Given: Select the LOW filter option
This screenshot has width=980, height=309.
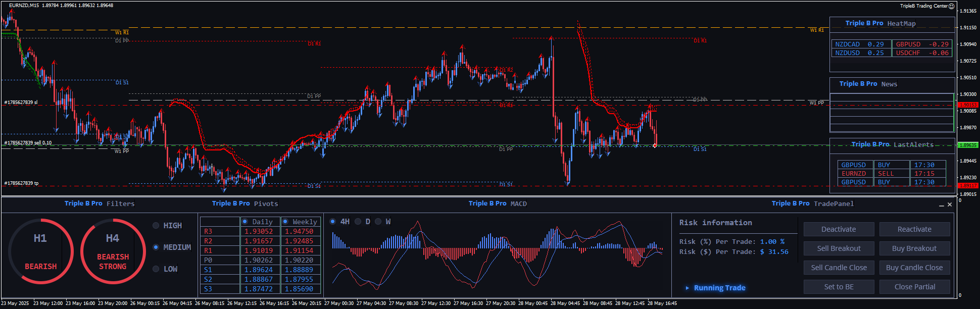Looking at the screenshot, I should pyautogui.click(x=156, y=269).
